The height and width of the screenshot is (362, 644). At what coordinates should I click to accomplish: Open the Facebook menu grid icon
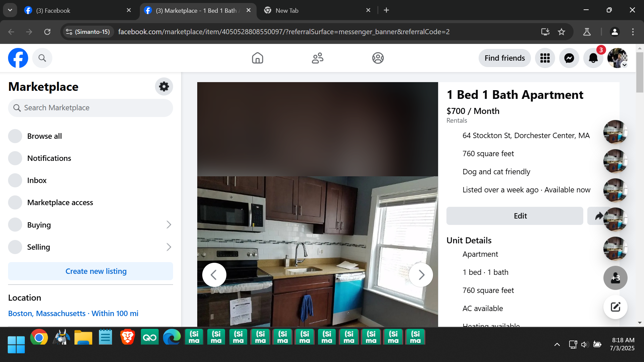pos(545,58)
